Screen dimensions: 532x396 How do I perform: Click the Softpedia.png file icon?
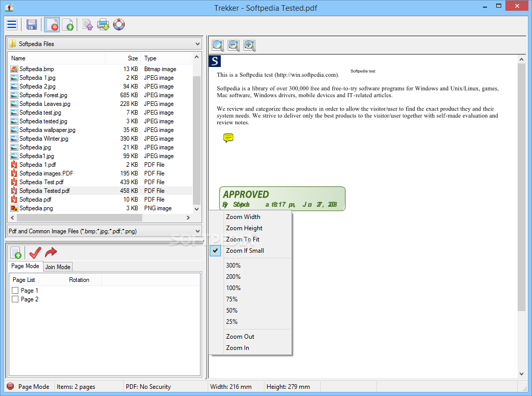click(14, 208)
